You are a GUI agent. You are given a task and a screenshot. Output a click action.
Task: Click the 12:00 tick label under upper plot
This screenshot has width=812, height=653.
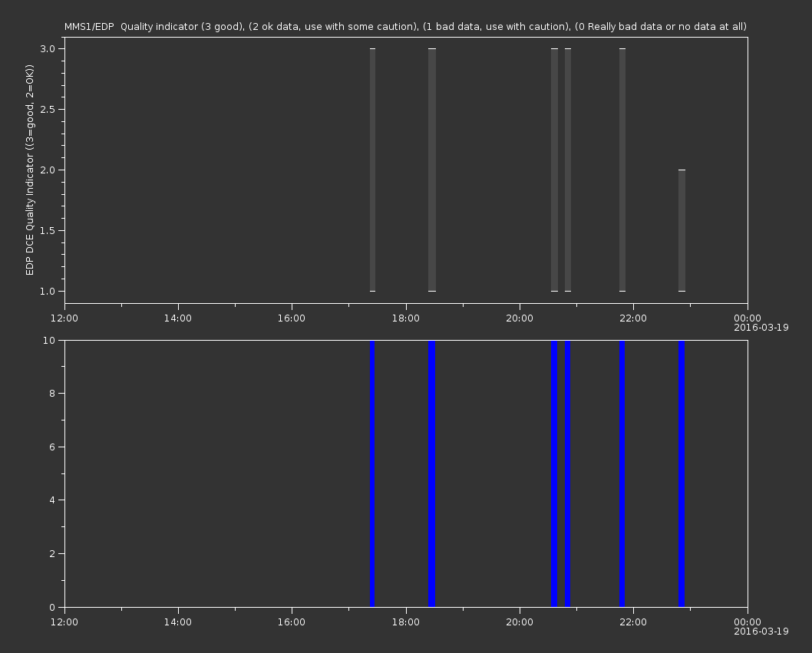point(64,318)
